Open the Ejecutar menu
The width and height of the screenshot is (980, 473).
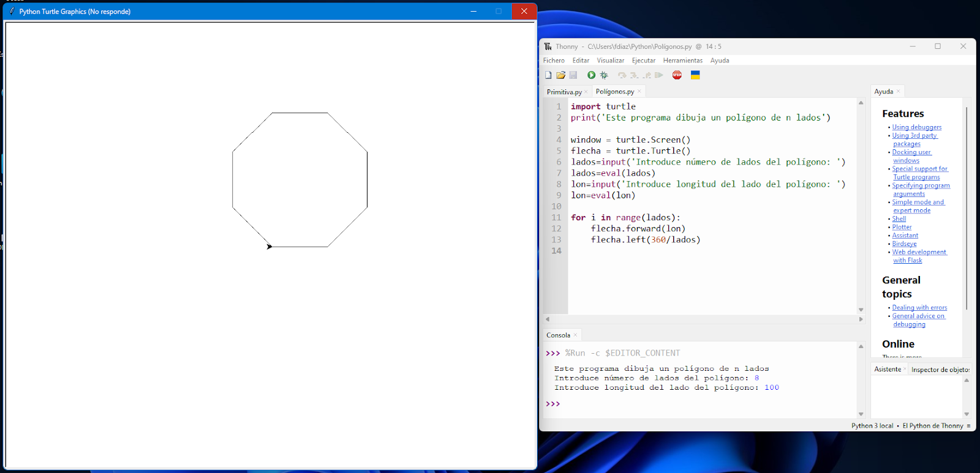pos(644,61)
